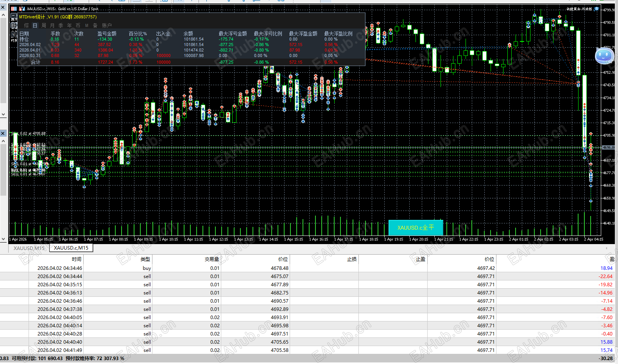Click the 2026.04.02 row in statistics panel
Image resolution: width=618 pixels, height=364 pixels.
(192, 45)
